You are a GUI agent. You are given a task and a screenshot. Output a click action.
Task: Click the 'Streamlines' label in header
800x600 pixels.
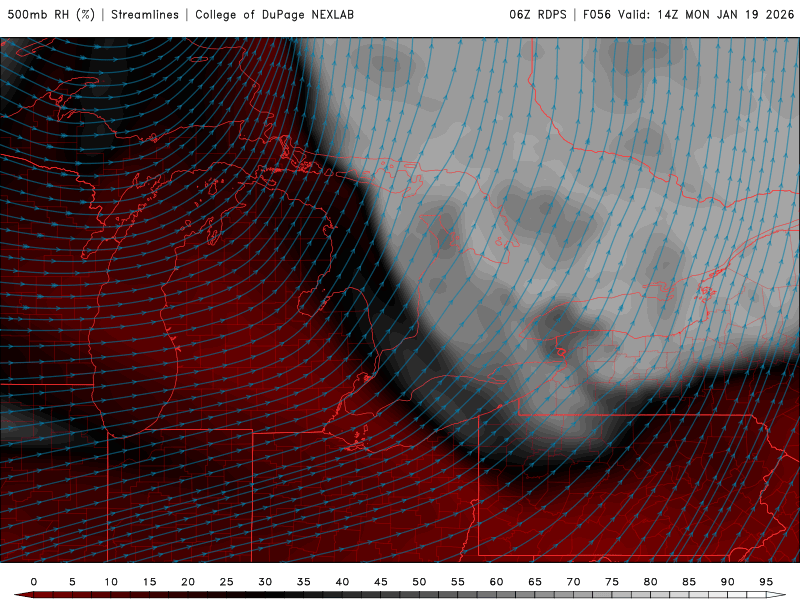(145, 15)
